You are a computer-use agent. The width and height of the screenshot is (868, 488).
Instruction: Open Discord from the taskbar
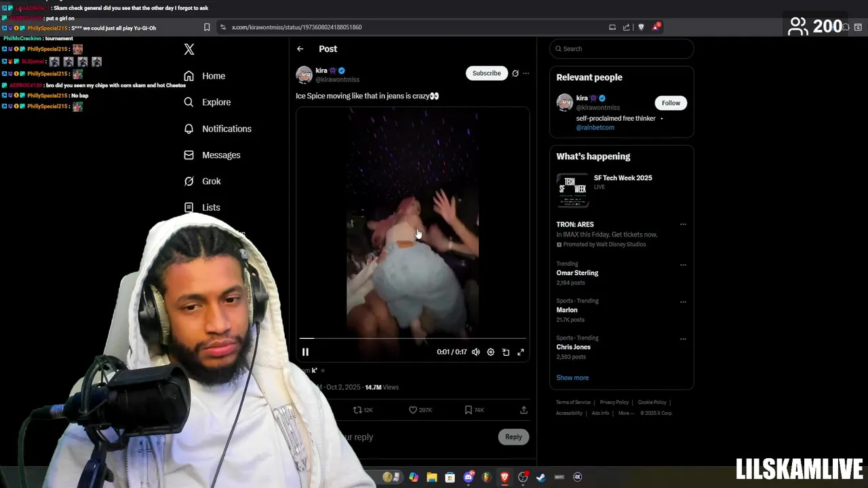pyautogui.click(x=468, y=477)
